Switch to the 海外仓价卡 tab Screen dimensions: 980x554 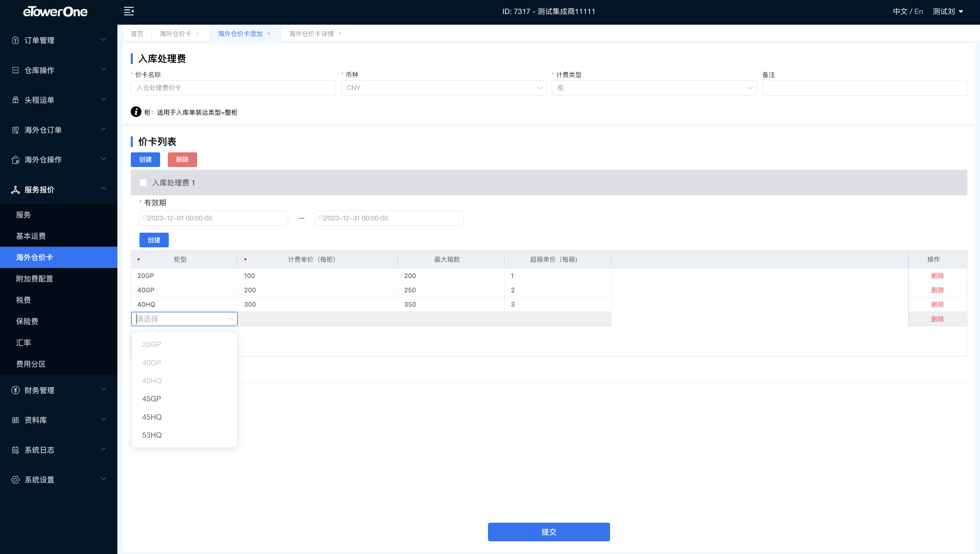click(175, 34)
